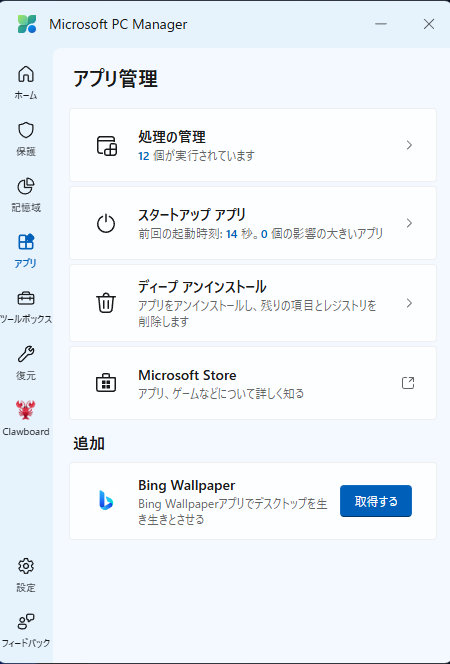This screenshot has width=450, height=664.
Task: Click the Microsoft PC Manager logo icon
Action: click(x=27, y=24)
